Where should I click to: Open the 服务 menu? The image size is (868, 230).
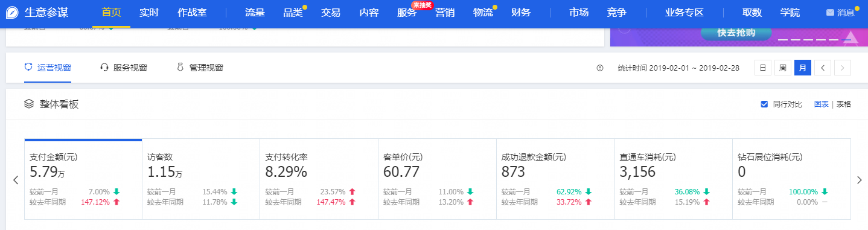click(x=407, y=13)
